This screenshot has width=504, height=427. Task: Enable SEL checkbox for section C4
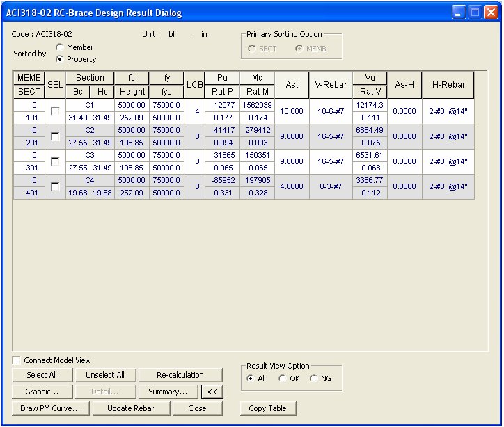[54, 186]
